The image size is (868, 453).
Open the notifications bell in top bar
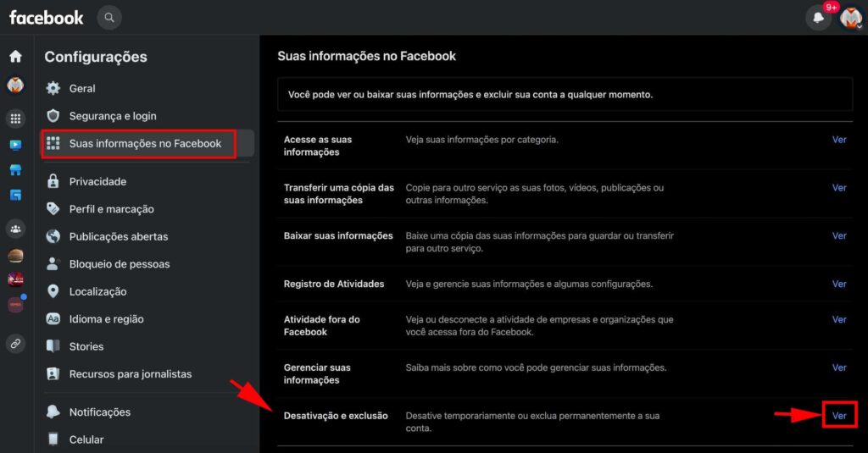tap(818, 18)
